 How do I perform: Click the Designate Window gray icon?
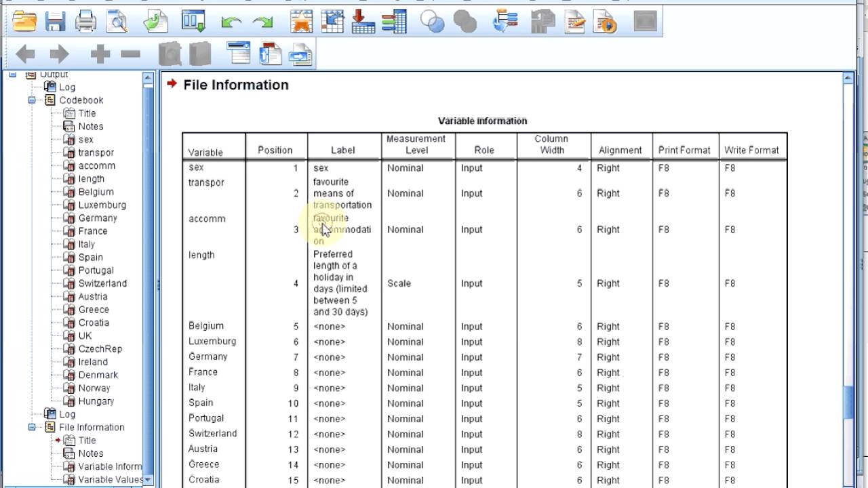pos(646,22)
